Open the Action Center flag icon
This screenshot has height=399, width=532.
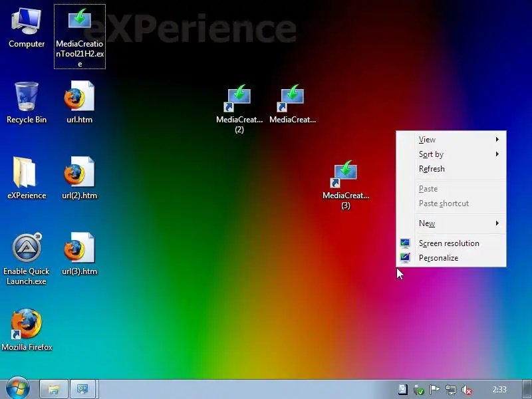[x=434, y=390]
